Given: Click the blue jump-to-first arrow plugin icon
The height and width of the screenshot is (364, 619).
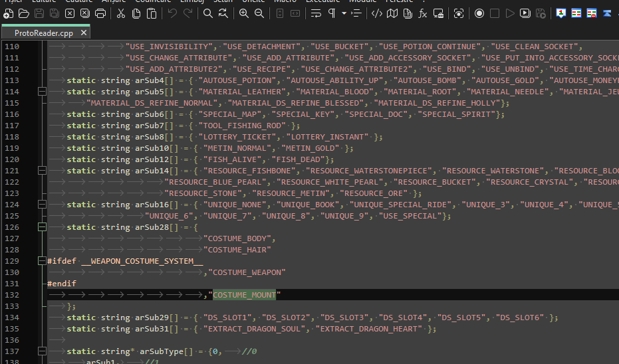Looking at the screenshot, I should pos(607,14).
